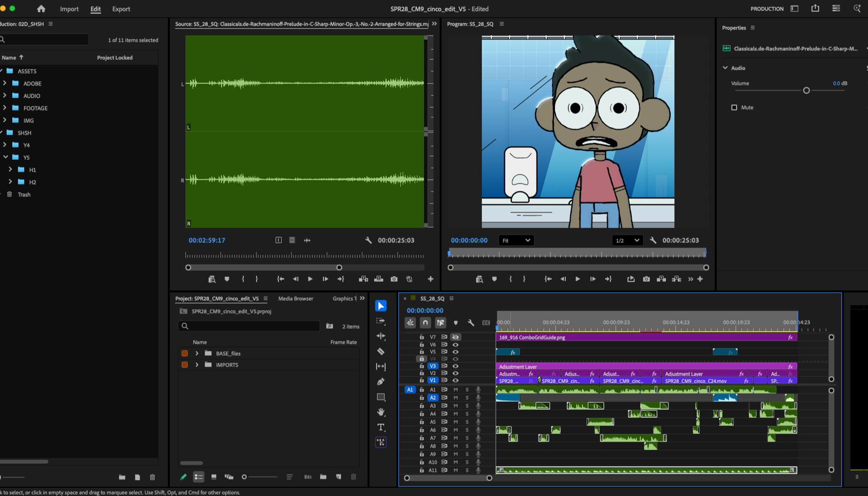Open Program monitor settings wrench
This screenshot has height=496, width=868.
click(653, 240)
